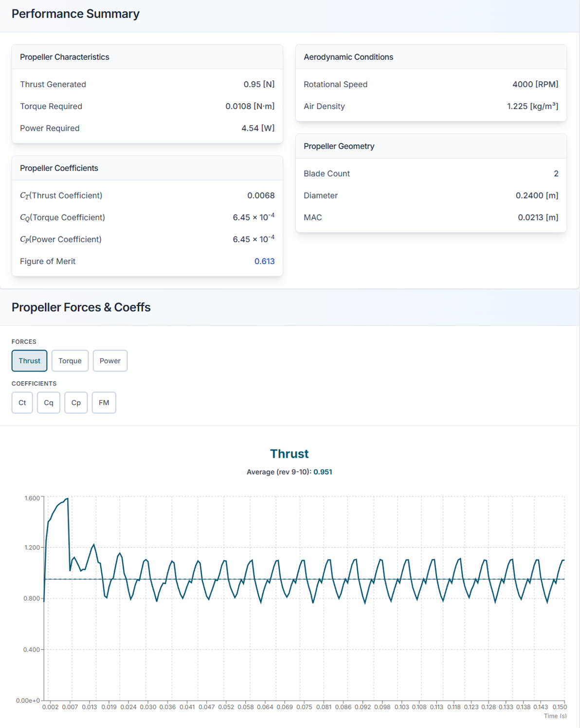The width and height of the screenshot is (580, 728).
Task: Click the Rotational Speed value 4000 [RPM]
Action: [535, 85]
